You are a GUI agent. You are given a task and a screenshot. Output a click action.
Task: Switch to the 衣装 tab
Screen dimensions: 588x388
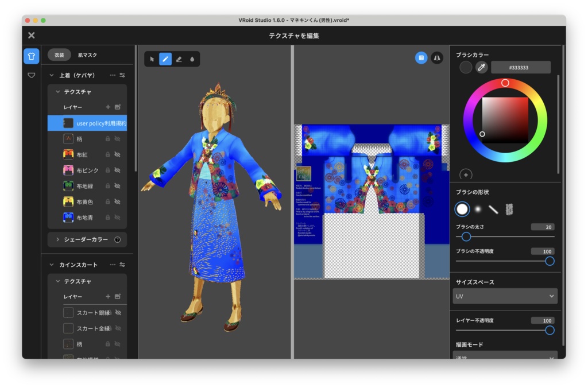[59, 55]
